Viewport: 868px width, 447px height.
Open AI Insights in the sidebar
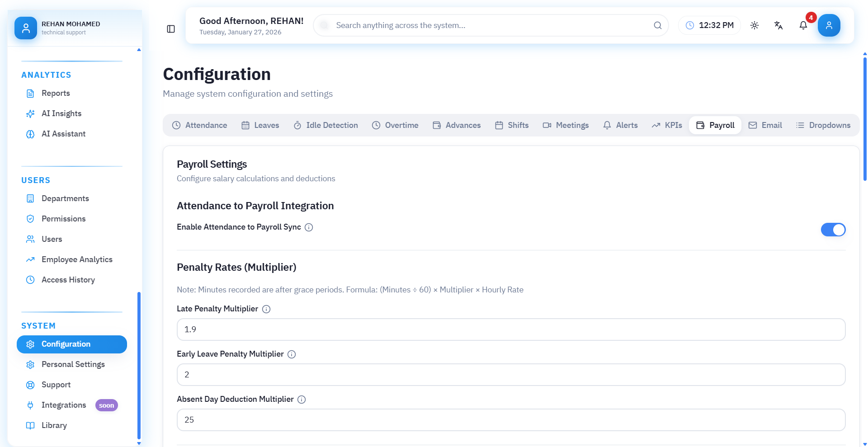point(61,113)
